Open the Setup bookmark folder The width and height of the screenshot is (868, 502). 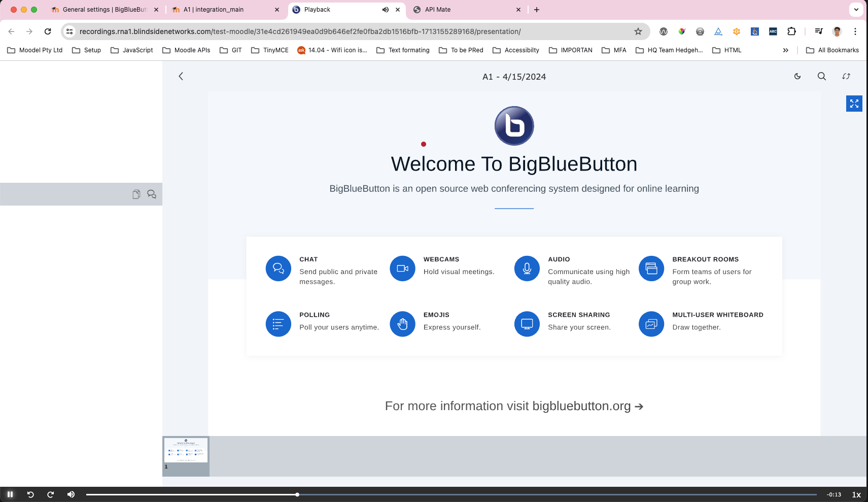(86, 50)
